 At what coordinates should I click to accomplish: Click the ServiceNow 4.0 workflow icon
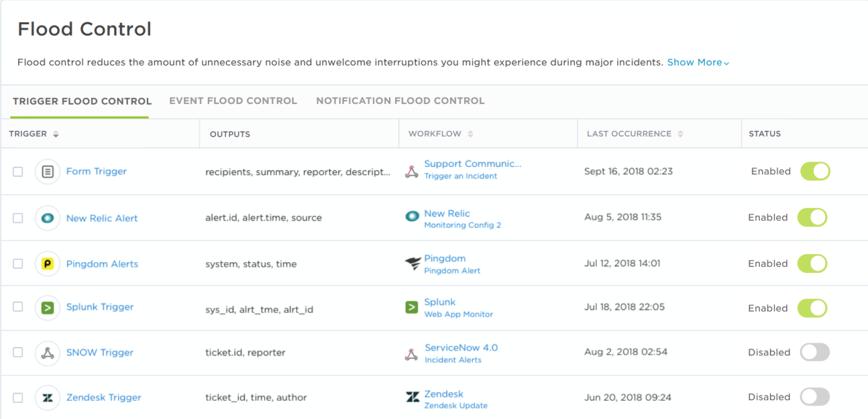click(411, 354)
